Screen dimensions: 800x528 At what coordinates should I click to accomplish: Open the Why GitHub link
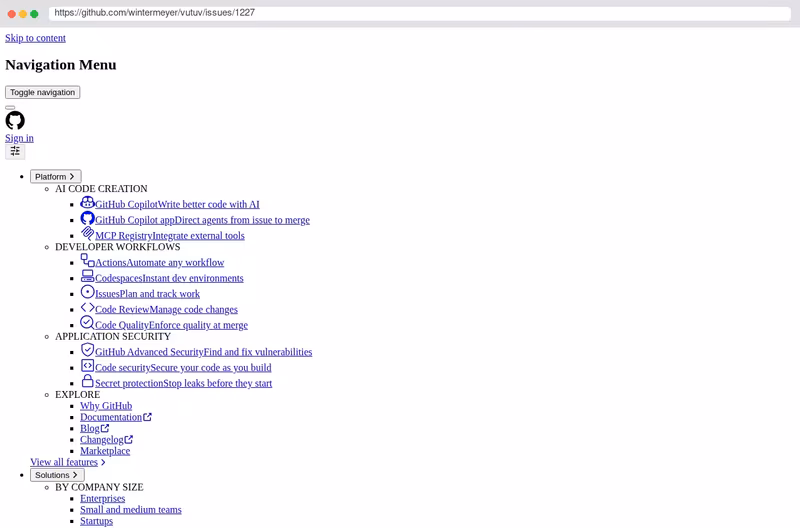[x=106, y=406]
